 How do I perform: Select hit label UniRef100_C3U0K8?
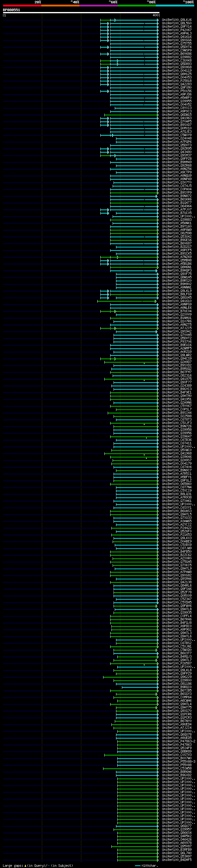[x=177, y=61]
